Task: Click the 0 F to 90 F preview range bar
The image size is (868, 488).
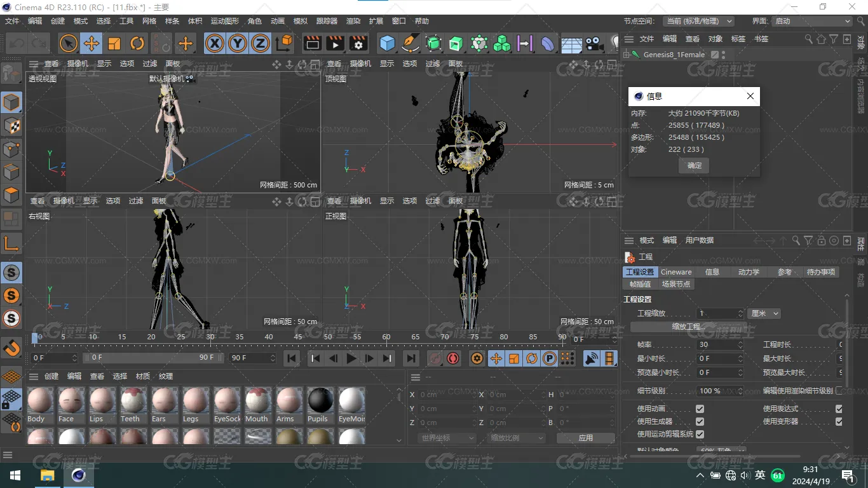Action: pos(153,358)
